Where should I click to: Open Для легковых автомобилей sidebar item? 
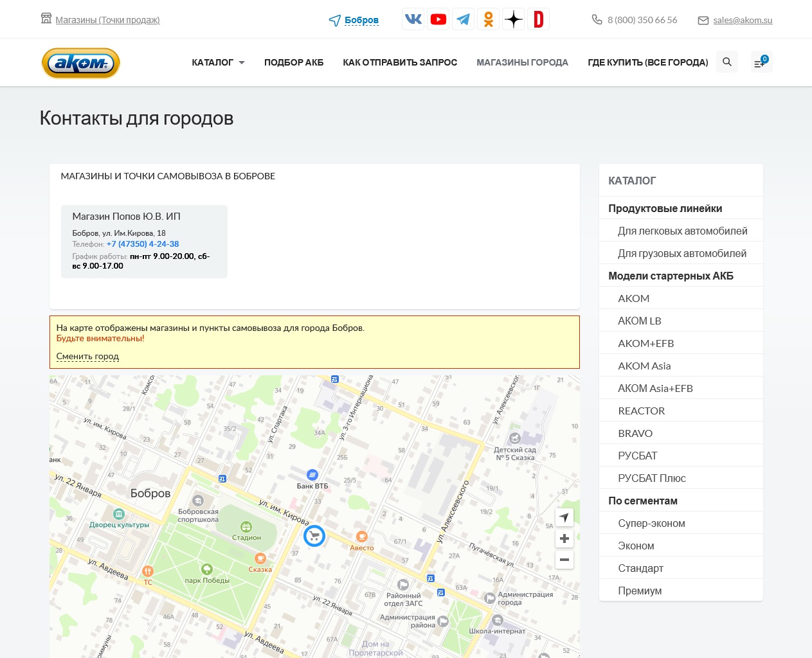pos(683,231)
